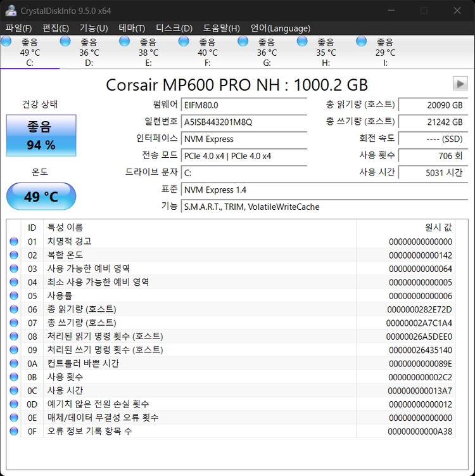Click the status dot for attribute 0E

tap(14, 418)
